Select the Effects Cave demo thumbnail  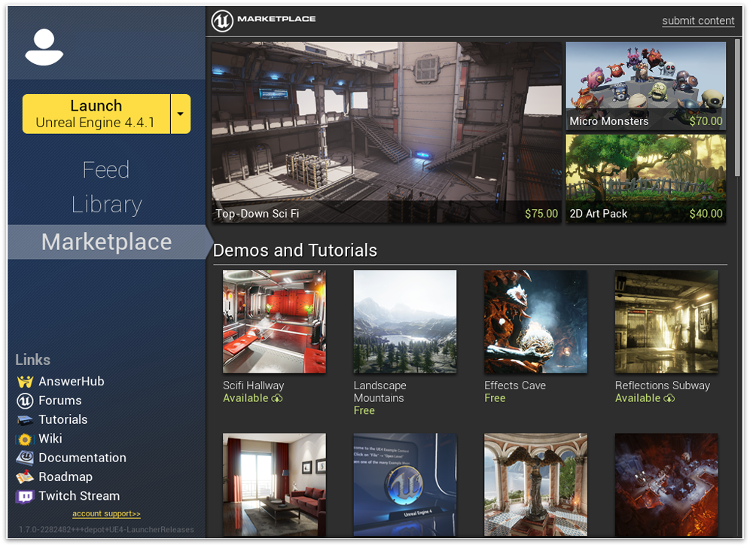[x=535, y=322]
